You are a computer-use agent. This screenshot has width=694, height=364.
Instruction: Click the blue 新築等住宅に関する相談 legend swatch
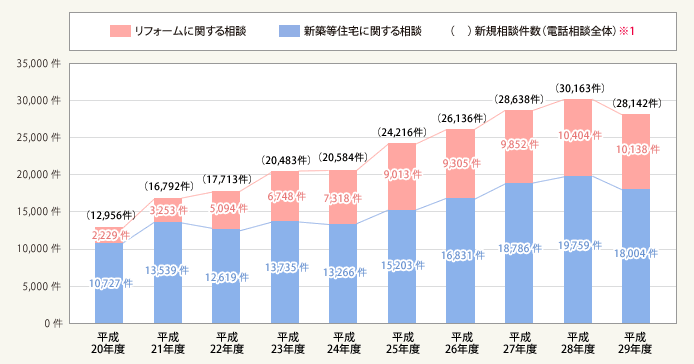click(289, 31)
